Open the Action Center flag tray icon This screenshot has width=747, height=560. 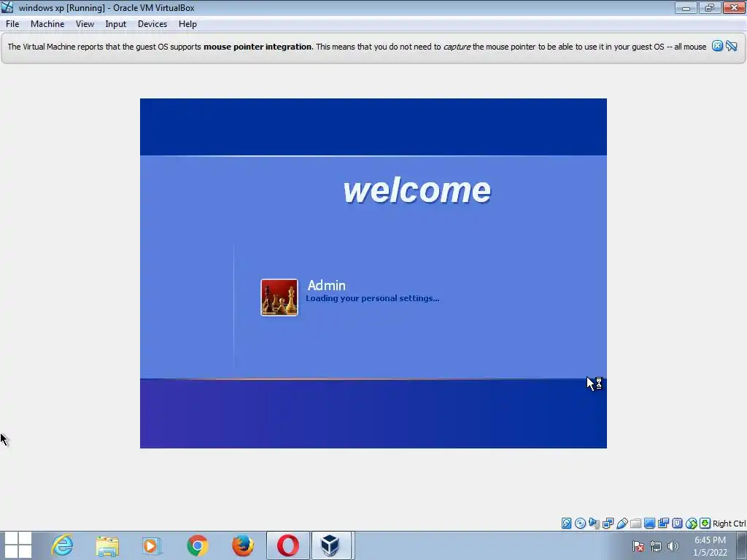click(x=638, y=546)
